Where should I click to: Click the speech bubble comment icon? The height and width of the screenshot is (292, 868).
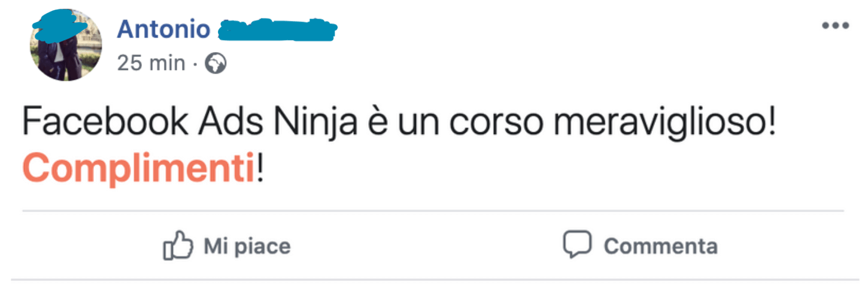[577, 245]
